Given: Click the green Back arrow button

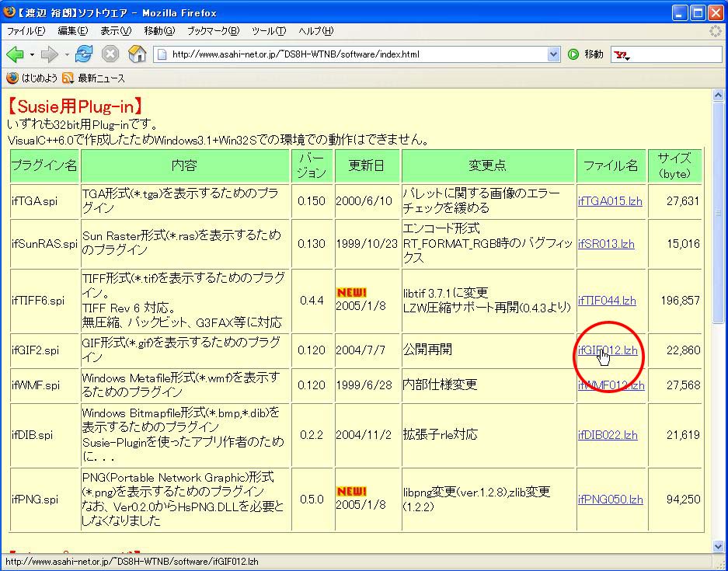Looking at the screenshot, I should pyautogui.click(x=15, y=55).
